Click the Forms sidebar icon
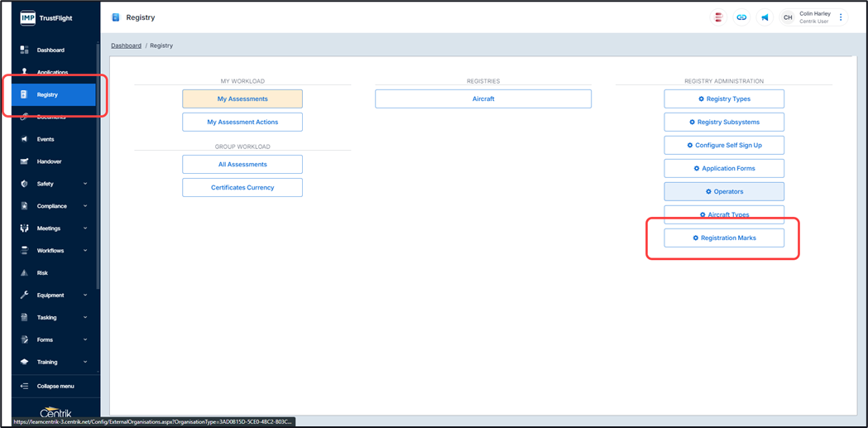 coord(24,339)
